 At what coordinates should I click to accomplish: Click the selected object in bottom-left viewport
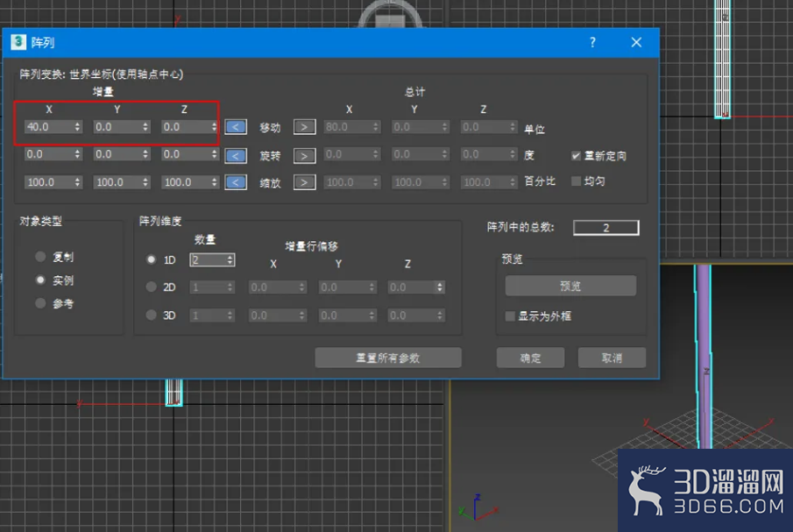coord(173,393)
